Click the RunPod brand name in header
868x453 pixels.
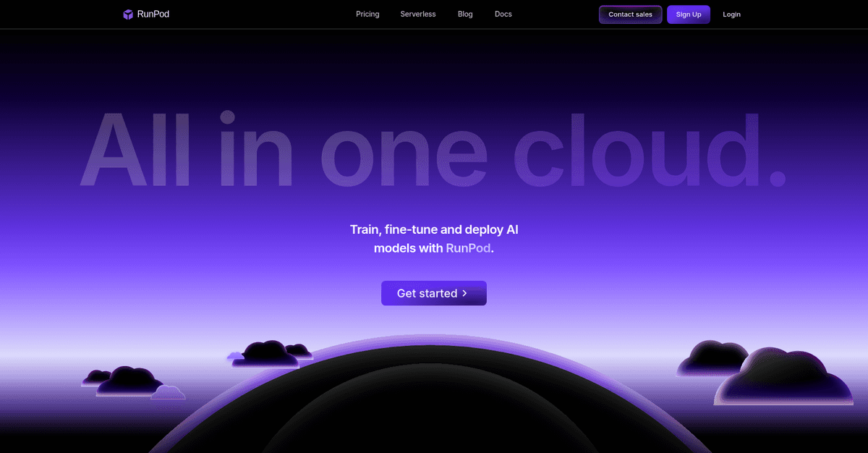point(153,14)
